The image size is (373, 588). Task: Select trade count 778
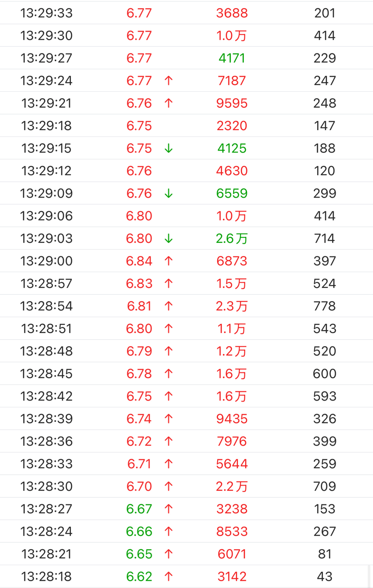click(x=324, y=306)
